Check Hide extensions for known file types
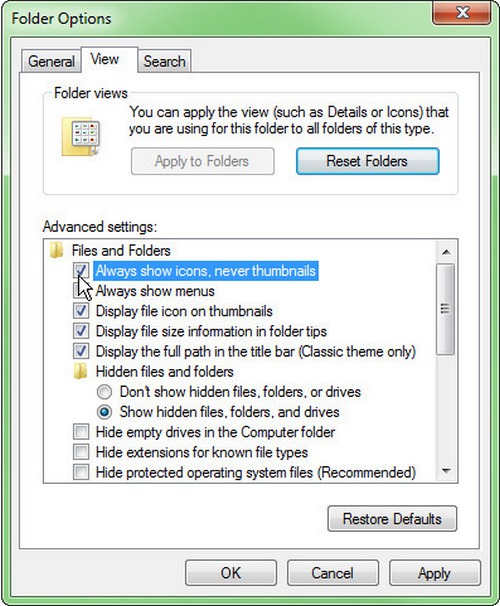This screenshot has height=606, width=500. [x=81, y=452]
